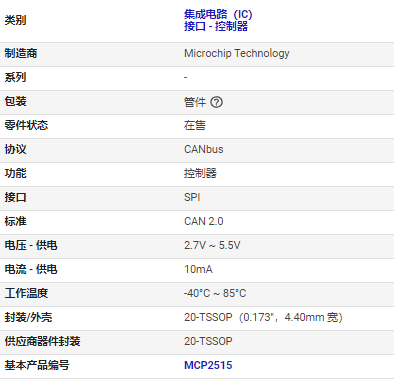Click the 20-TSSOP (0.173") package/case value
Screen dimensions: 394x380
click(x=263, y=317)
